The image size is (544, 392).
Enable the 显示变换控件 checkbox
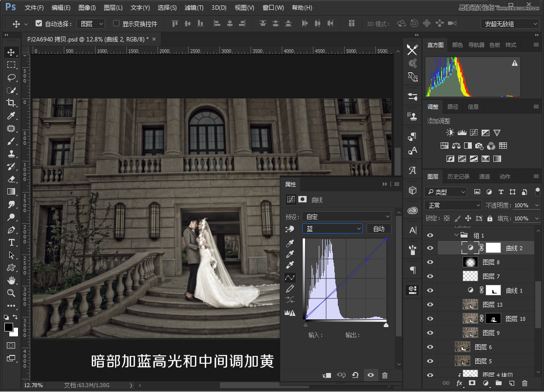point(116,23)
